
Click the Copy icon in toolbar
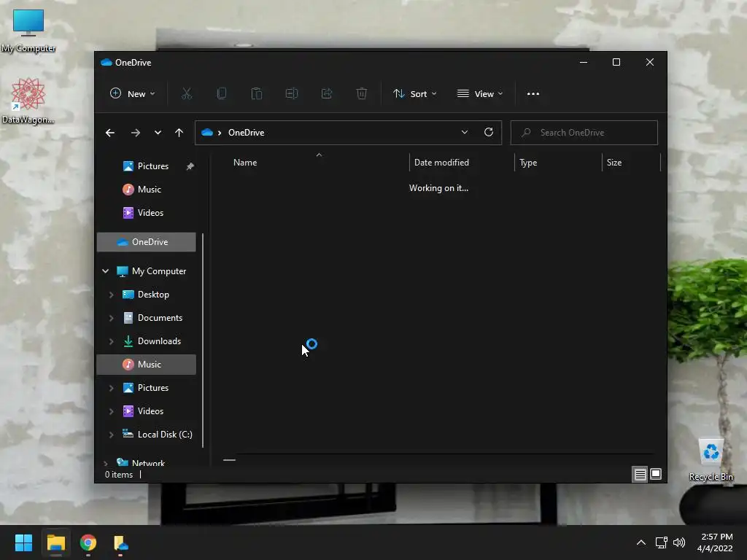point(222,94)
